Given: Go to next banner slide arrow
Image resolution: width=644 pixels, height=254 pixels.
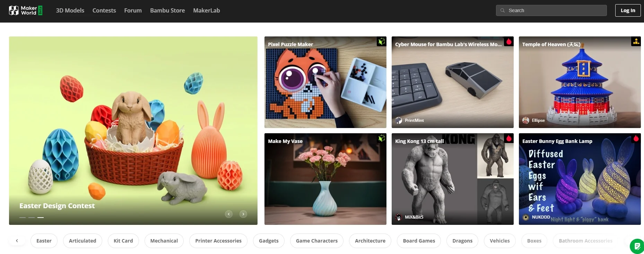Looking at the screenshot, I should [x=243, y=214].
